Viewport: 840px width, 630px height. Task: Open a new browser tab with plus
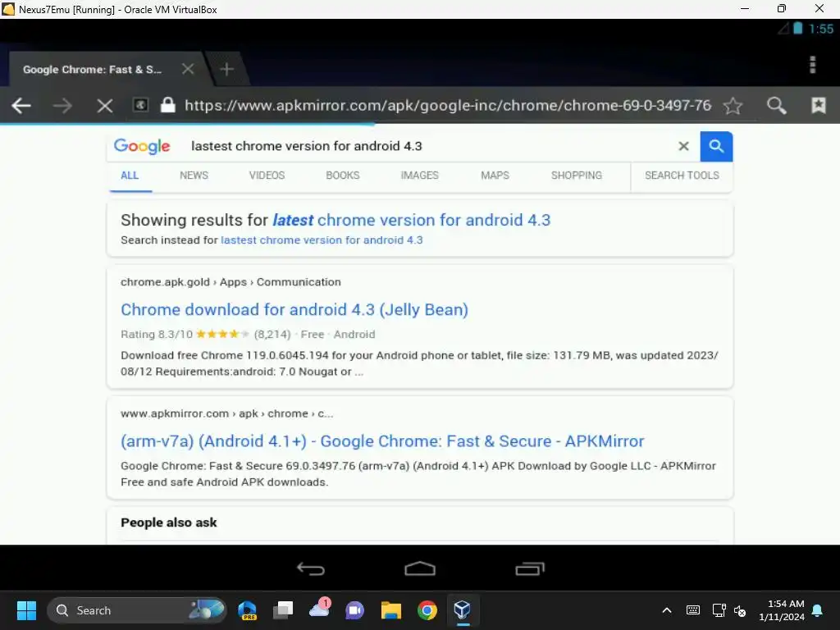click(x=226, y=69)
